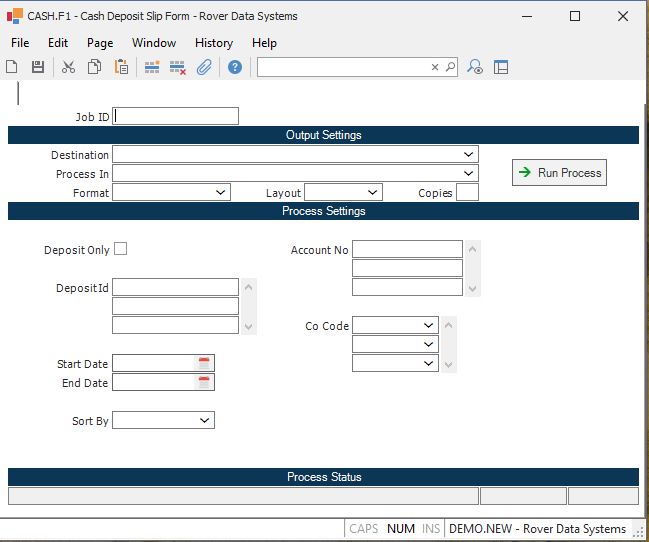Click the insert row icon
This screenshot has width=649, height=542.
[x=152, y=67]
